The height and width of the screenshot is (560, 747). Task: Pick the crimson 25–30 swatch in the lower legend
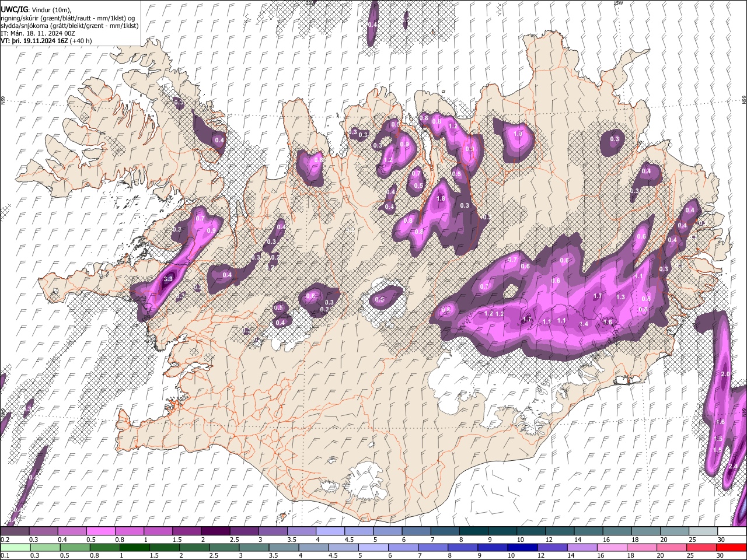702,547
